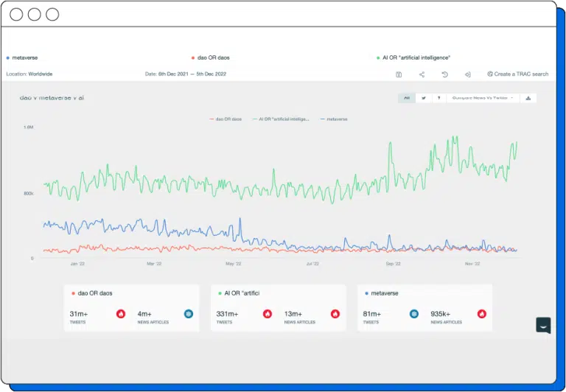Click the blue icon beside 81m+ tweets
Viewport: 566px width, 392px height.
(x=414, y=314)
